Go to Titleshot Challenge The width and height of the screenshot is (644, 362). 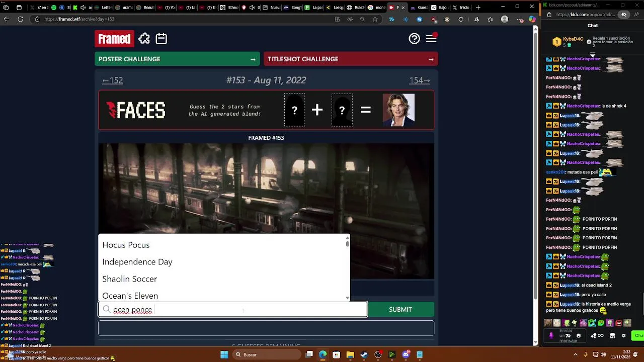click(x=351, y=59)
